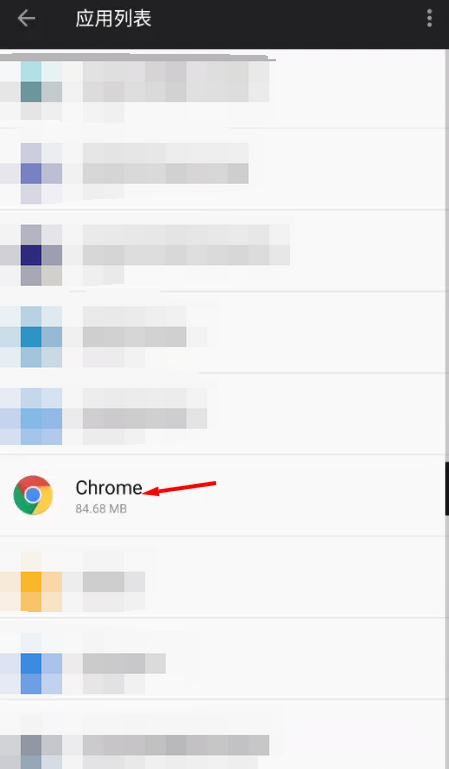This screenshot has height=769, width=449.
Task: Select the blurred orange app icon
Action: (41, 582)
